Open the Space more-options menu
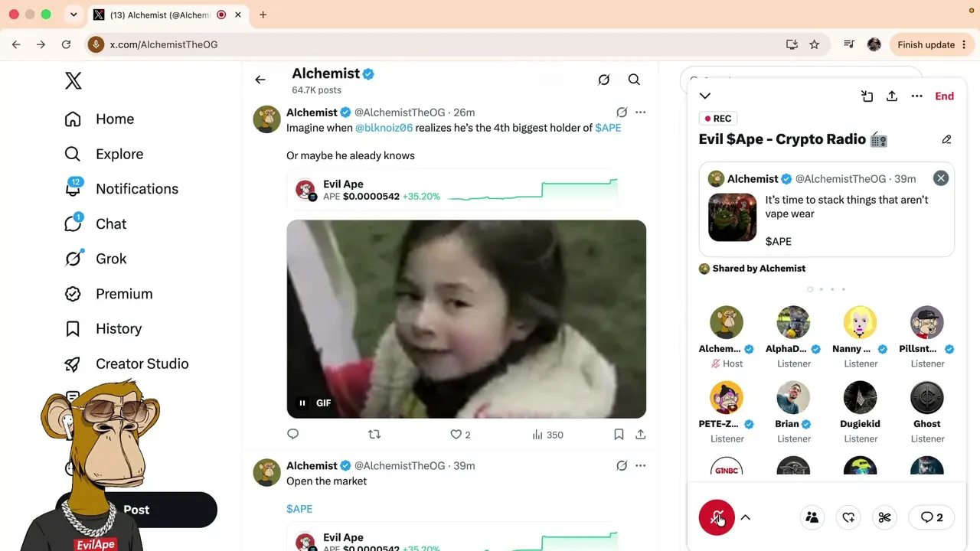This screenshot has height=551, width=980. 917,96
